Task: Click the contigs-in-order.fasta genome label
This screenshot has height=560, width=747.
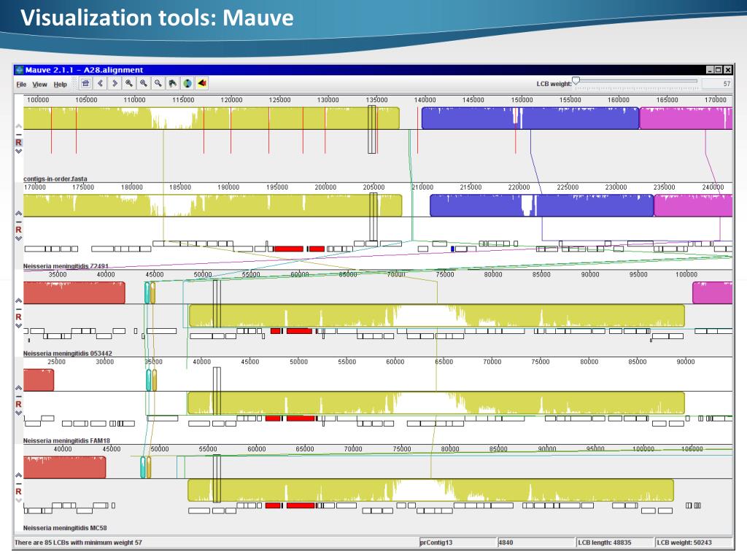Action: pos(55,179)
